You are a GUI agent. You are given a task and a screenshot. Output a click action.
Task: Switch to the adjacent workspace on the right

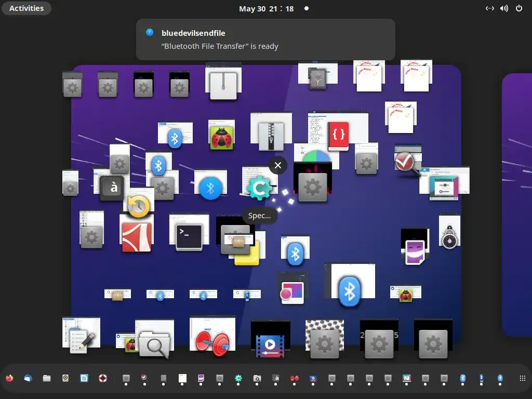coord(517,205)
